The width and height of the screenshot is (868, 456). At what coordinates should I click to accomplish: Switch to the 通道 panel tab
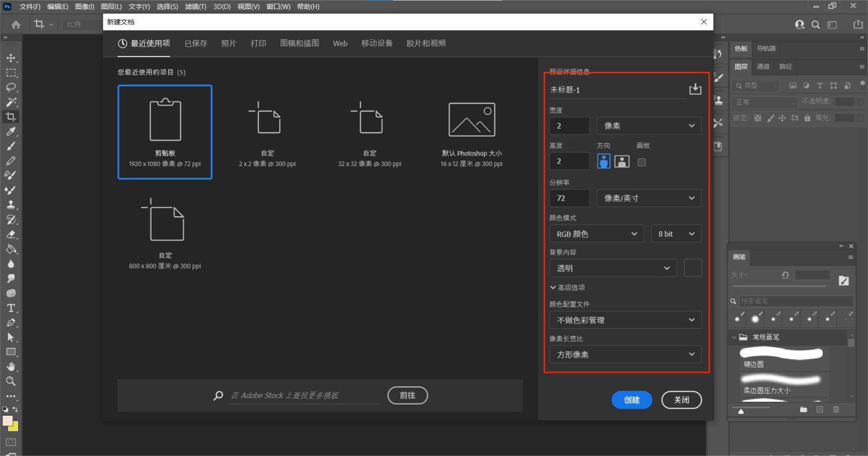click(x=763, y=66)
